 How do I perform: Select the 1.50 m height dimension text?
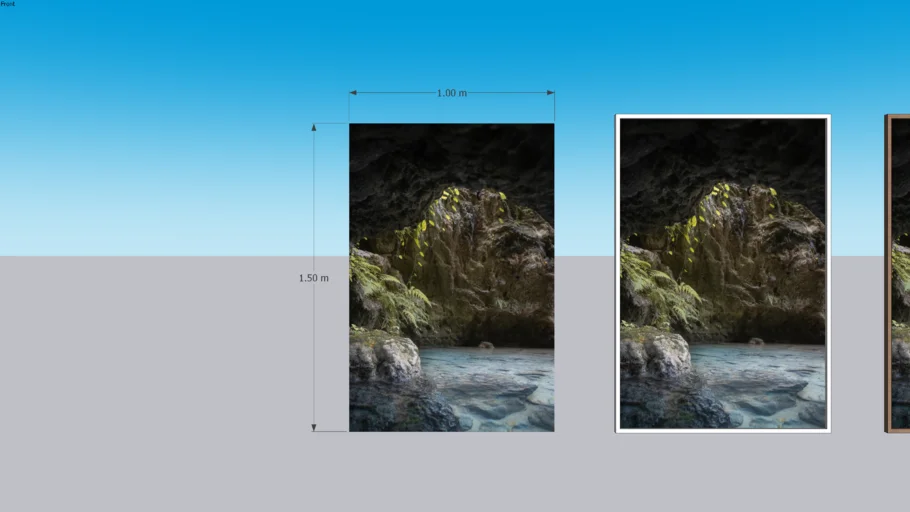point(313,278)
